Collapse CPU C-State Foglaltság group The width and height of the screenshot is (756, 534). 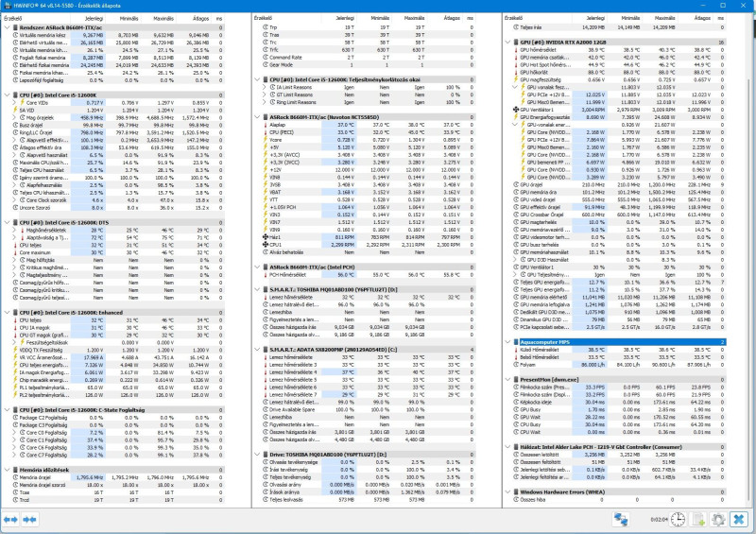click(x=7, y=410)
